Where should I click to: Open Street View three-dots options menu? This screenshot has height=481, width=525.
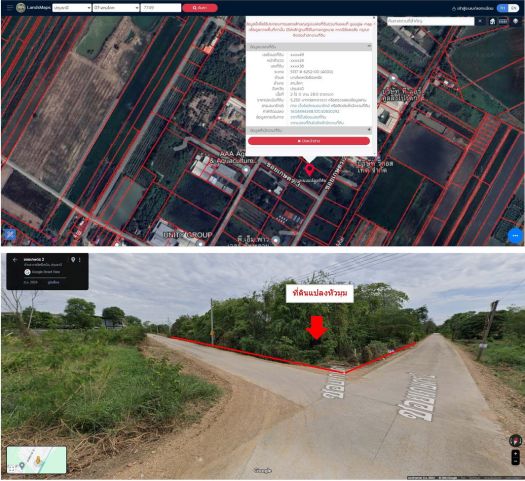point(80,260)
